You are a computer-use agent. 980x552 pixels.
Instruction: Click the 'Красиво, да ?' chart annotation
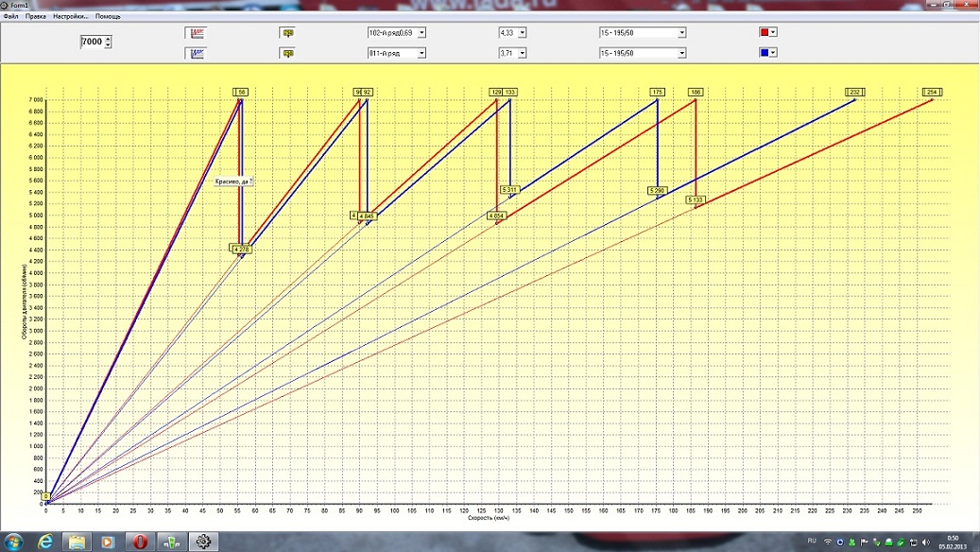(233, 181)
